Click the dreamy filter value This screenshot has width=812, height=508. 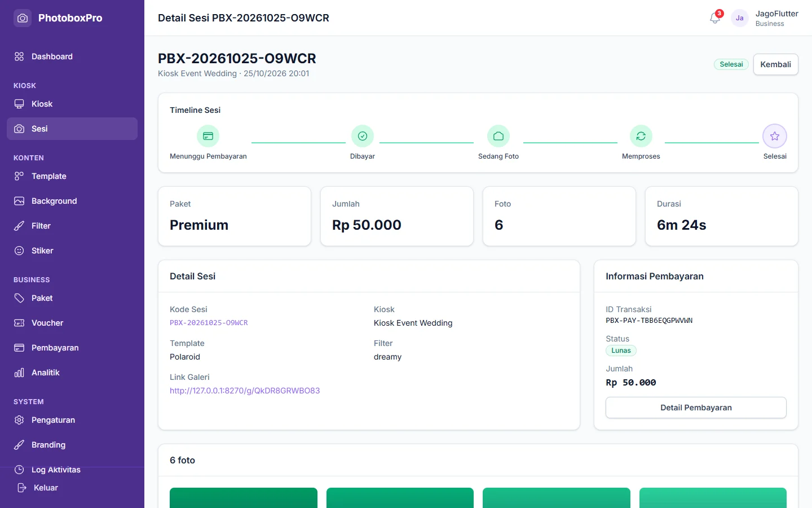pyautogui.click(x=387, y=357)
